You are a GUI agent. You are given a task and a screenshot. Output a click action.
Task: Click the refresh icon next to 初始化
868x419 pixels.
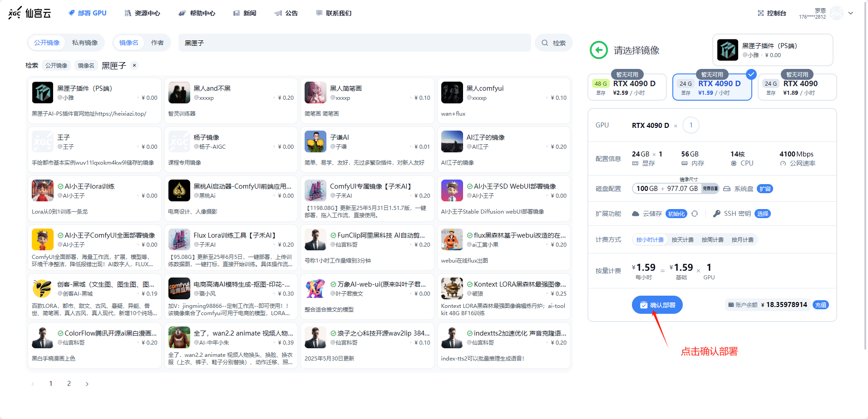(x=695, y=214)
